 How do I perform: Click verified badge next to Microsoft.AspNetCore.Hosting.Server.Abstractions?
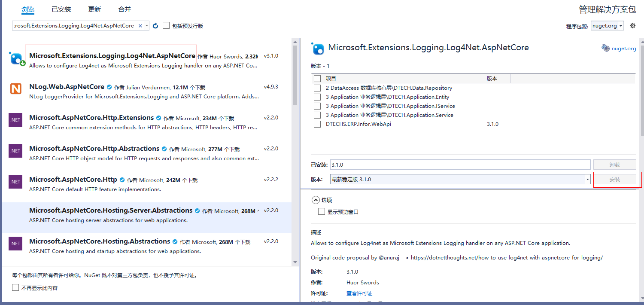click(197, 211)
